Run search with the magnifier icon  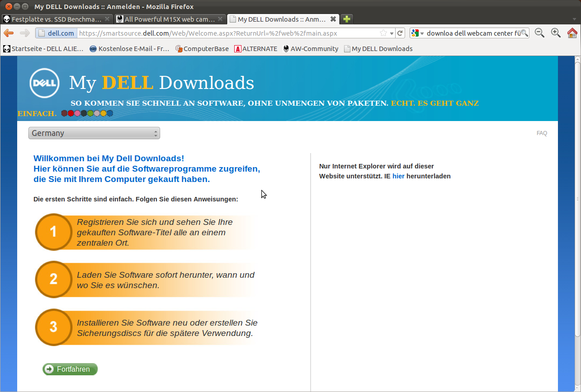tap(524, 33)
